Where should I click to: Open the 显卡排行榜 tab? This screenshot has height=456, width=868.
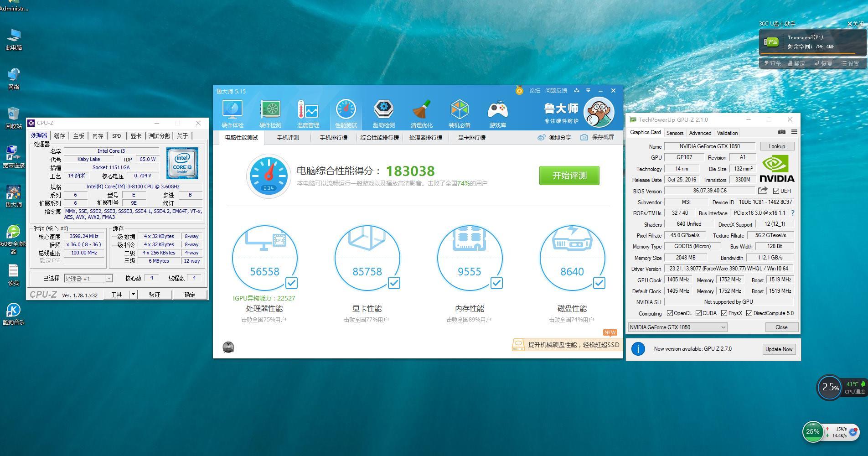pyautogui.click(x=471, y=137)
